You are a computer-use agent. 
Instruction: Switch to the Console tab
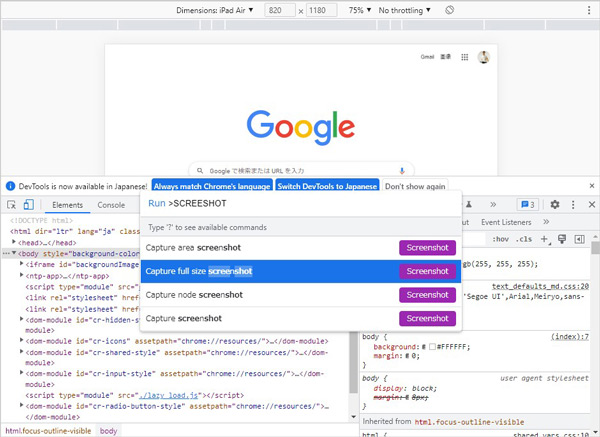pyautogui.click(x=111, y=205)
